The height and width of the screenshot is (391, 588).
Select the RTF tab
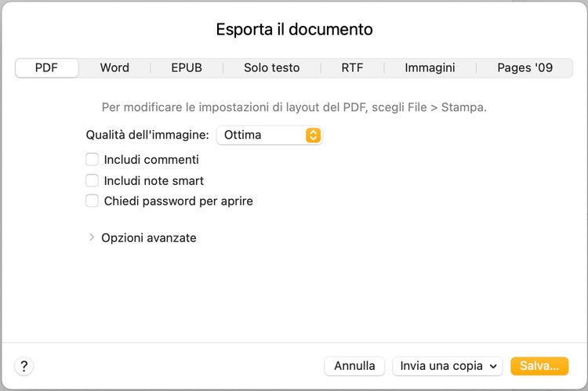[352, 68]
